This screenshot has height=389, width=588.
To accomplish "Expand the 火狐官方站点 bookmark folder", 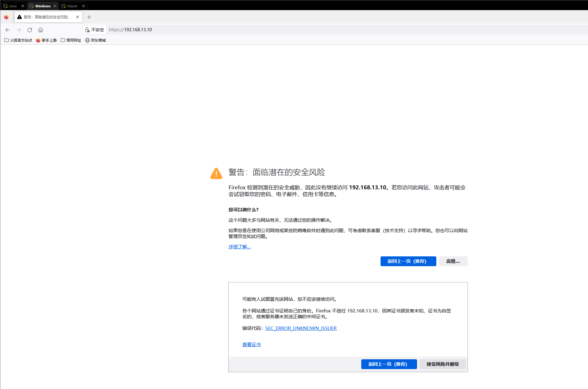I will [18, 40].
